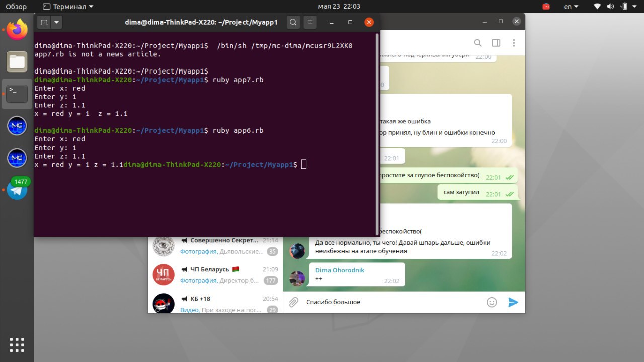This screenshot has height=362, width=644.
Task: Minimize the terminal window
Action: pyautogui.click(x=332, y=22)
